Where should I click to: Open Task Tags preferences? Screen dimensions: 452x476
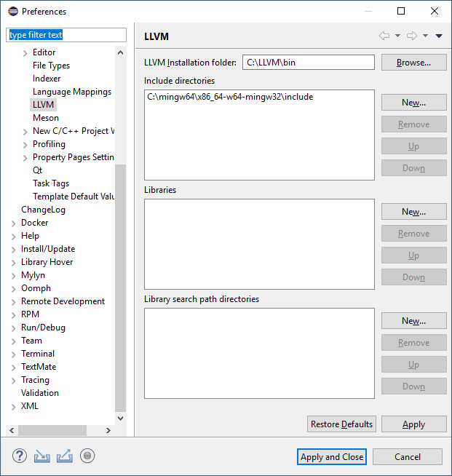[x=51, y=183]
